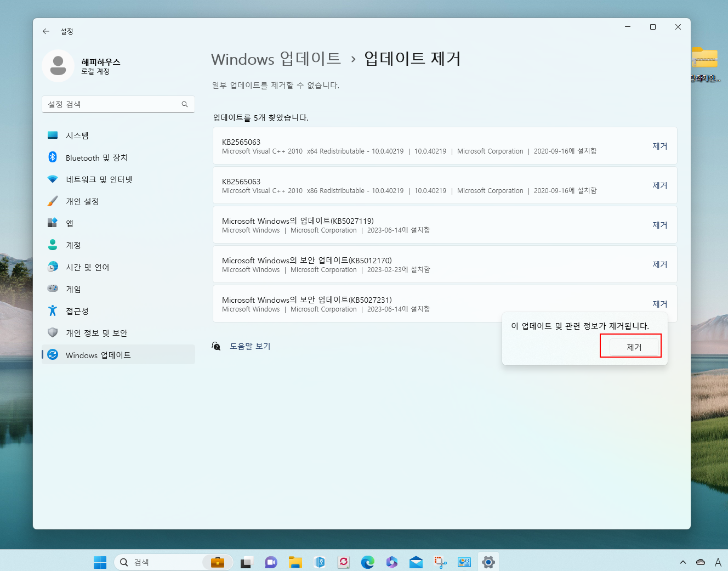Click the 설정 검색 input field
This screenshot has width=728, height=571.
tap(118, 104)
